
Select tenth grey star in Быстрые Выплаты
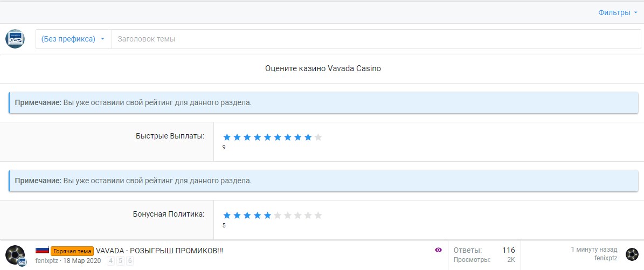(318, 137)
